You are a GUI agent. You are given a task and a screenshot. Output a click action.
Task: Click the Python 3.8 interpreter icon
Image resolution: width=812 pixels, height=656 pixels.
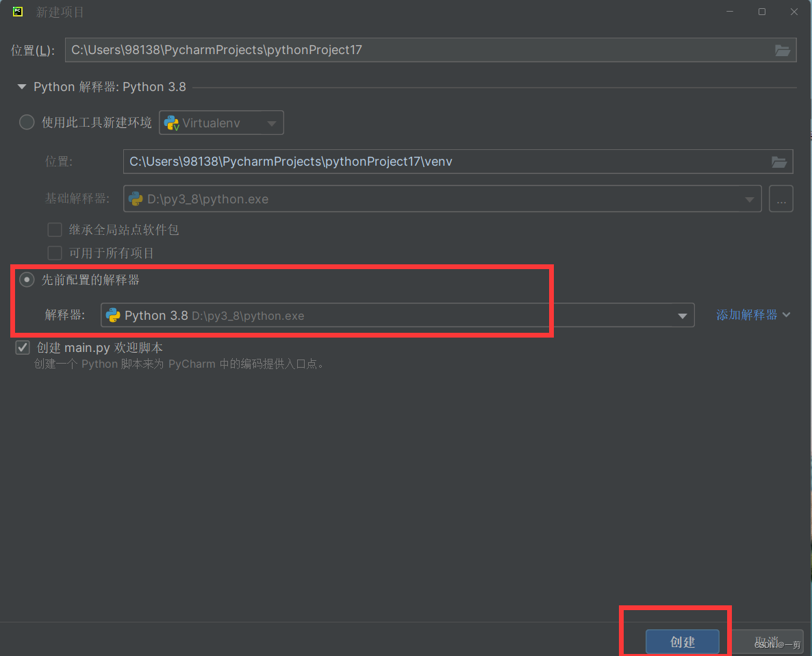(x=114, y=315)
